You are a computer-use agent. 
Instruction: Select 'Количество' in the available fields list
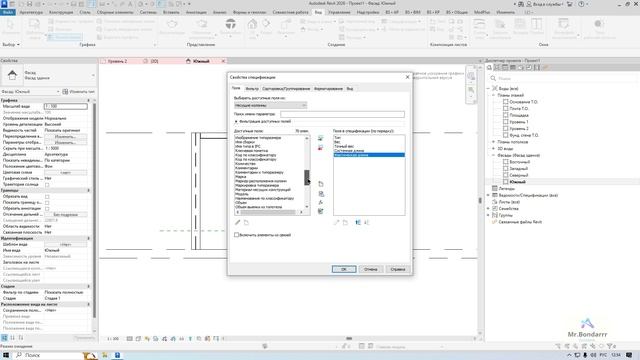[x=246, y=164]
